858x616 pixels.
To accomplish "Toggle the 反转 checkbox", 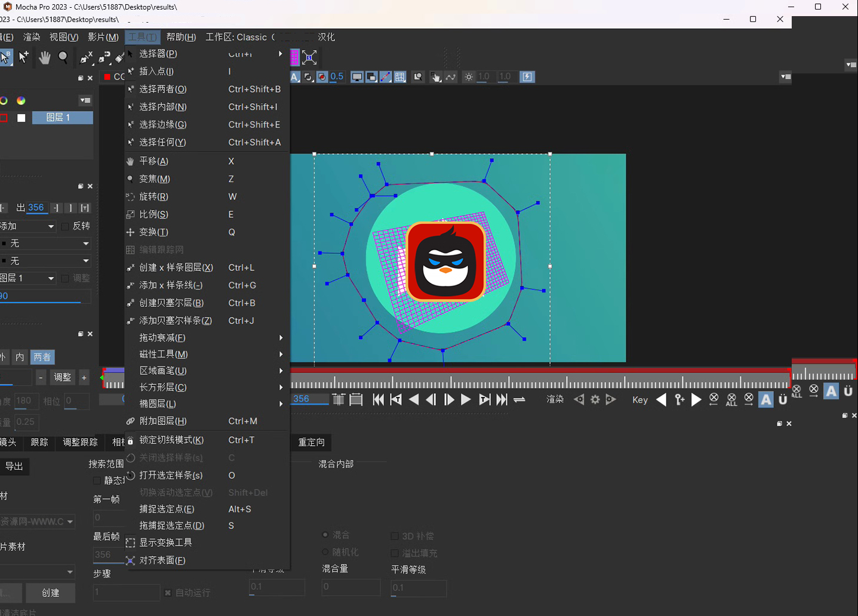I will pos(65,226).
